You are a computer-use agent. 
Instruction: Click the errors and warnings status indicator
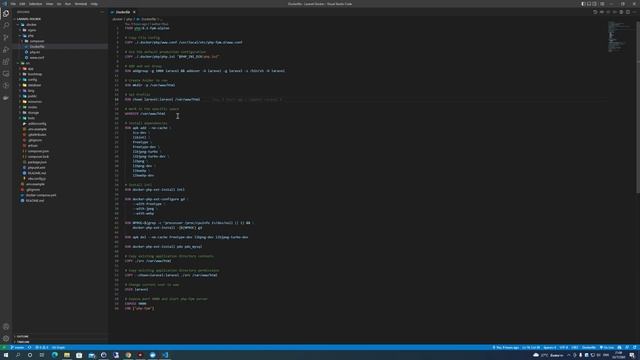click(x=42, y=348)
